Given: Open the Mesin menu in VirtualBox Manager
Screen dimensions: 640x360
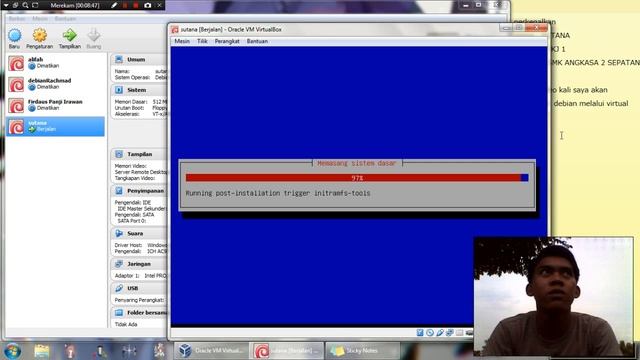Looking at the screenshot, I should click(x=40, y=19).
